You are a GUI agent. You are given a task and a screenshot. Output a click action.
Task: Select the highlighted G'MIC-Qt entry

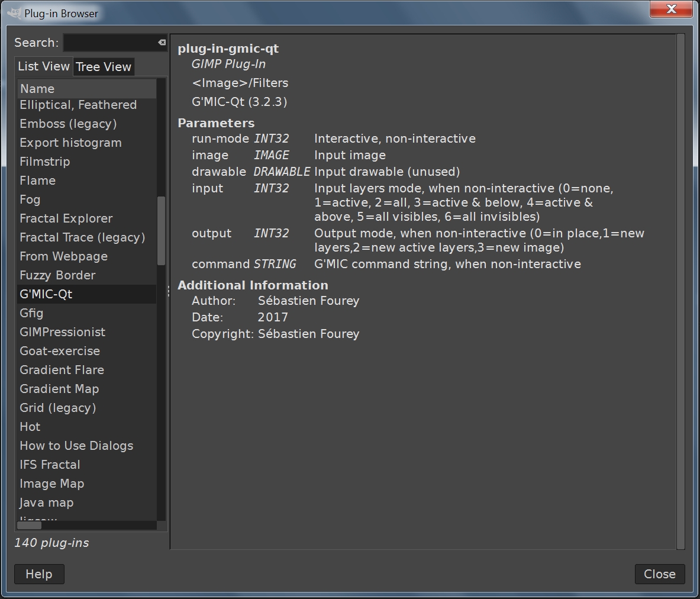click(x=87, y=294)
